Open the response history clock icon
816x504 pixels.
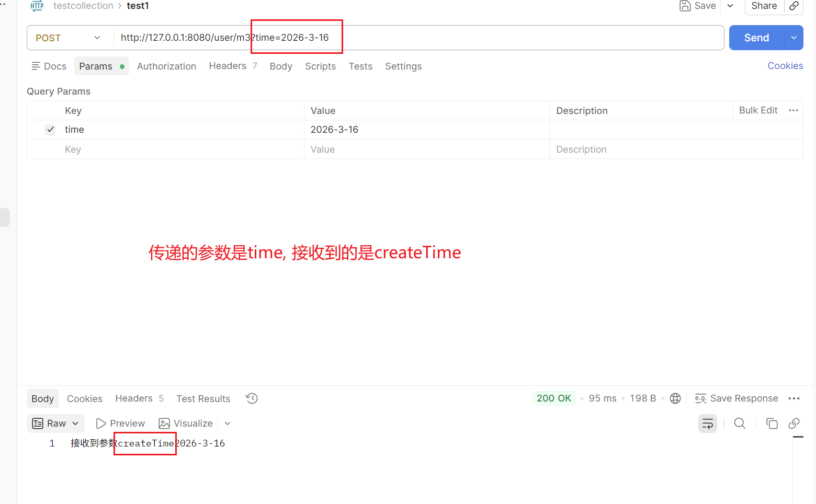click(x=252, y=398)
